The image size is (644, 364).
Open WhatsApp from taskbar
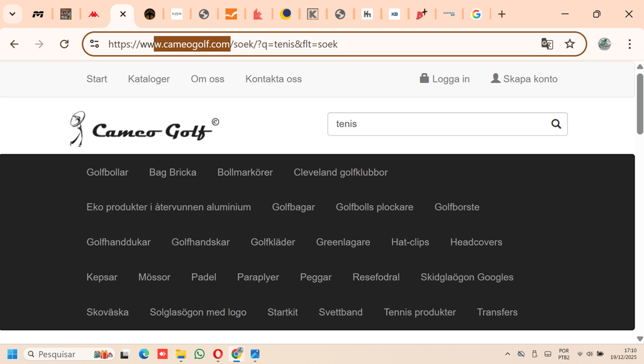click(199, 354)
